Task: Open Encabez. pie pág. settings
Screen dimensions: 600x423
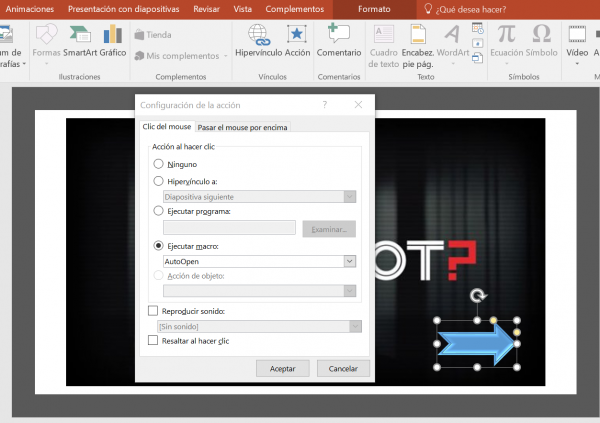Action: pos(418,46)
